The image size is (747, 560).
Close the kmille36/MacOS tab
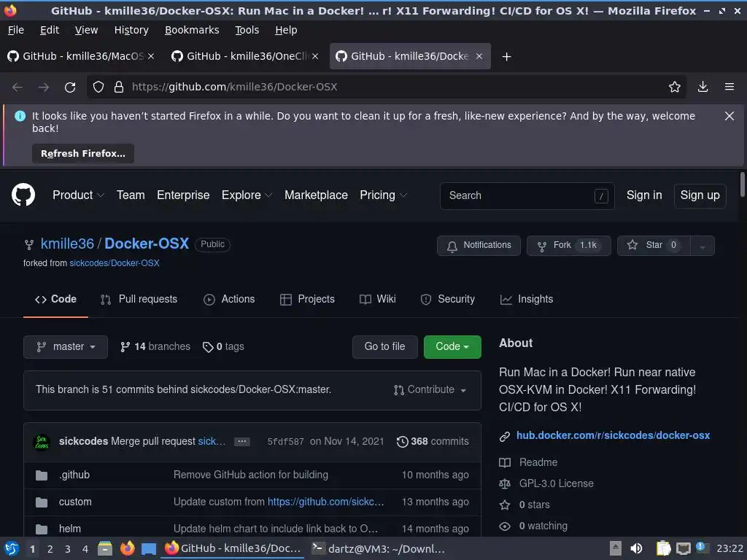[x=151, y=56]
